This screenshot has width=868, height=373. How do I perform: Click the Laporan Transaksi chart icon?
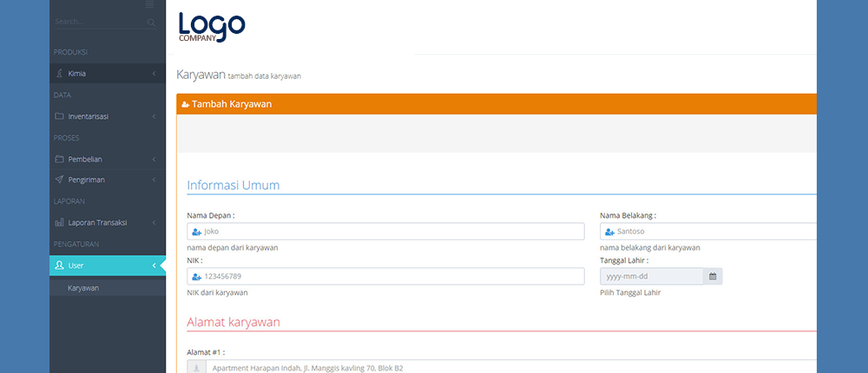click(59, 223)
